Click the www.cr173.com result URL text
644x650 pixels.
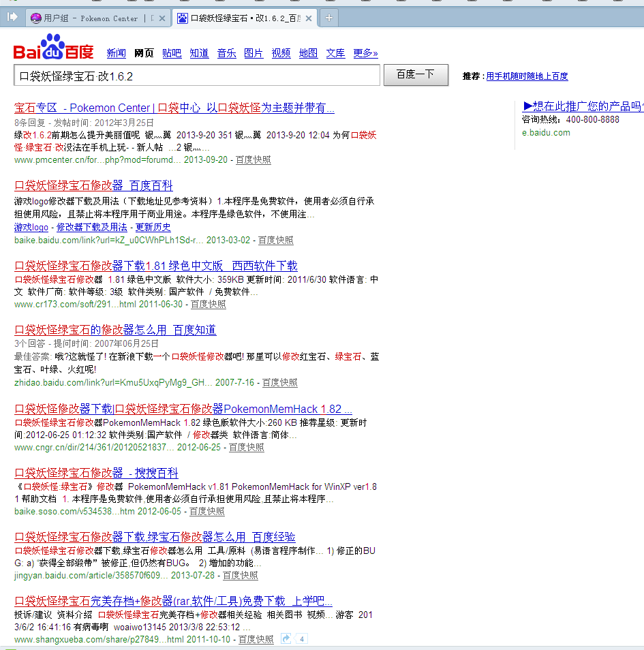(75, 305)
